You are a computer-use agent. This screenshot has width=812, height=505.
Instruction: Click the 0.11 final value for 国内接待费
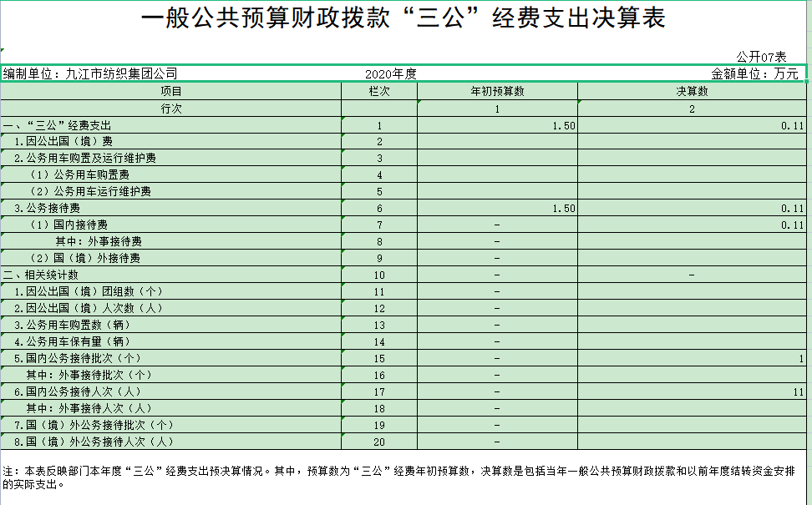click(x=792, y=225)
